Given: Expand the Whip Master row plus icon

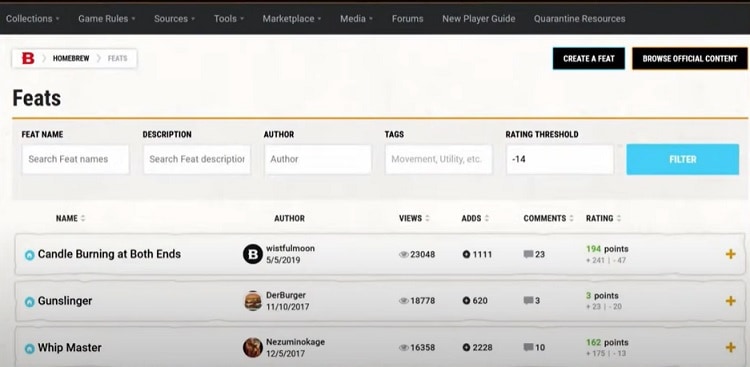Looking at the screenshot, I should 730,347.
